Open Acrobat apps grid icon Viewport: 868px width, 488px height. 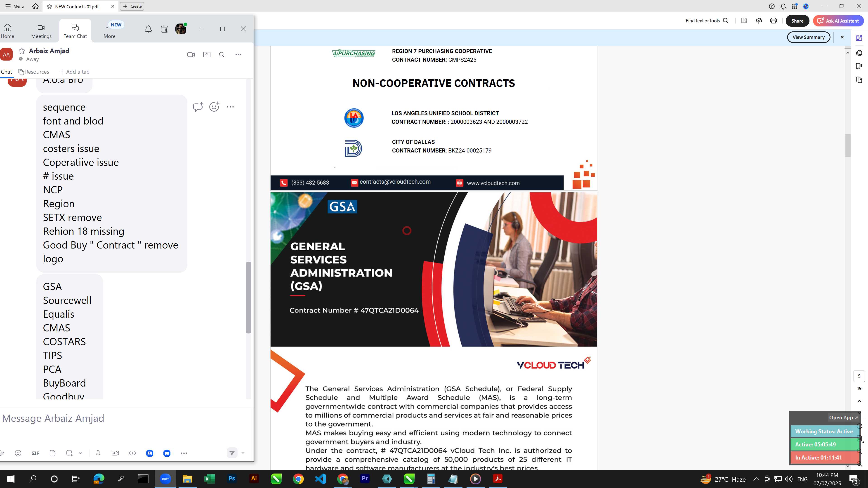(x=795, y=6)
